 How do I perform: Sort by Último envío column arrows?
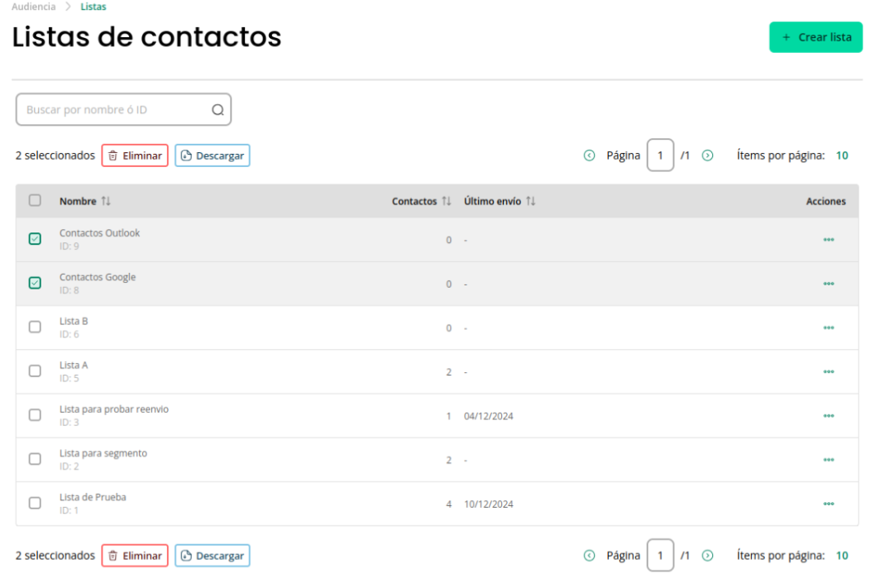(530, 201)
